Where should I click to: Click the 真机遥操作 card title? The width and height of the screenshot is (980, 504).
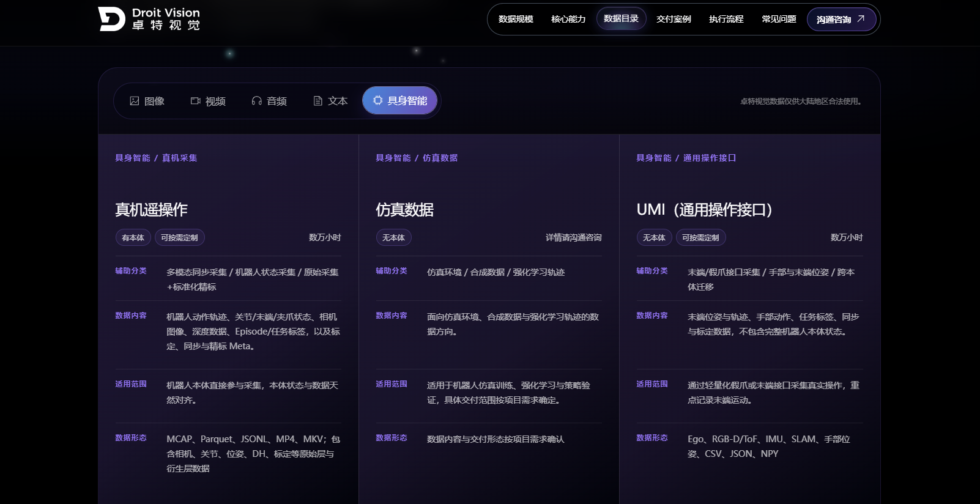pyautogui.click(x=151, y=210)
